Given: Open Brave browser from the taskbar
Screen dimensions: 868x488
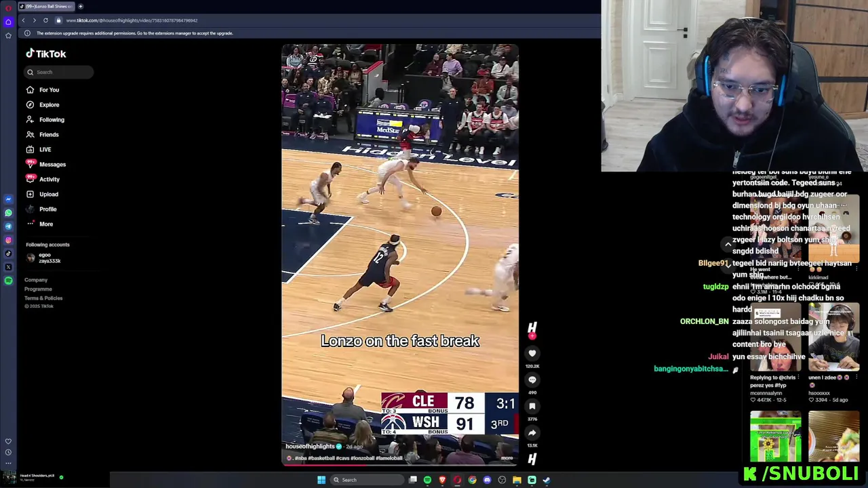Looking at the screenshot, I should click(442, 480).
